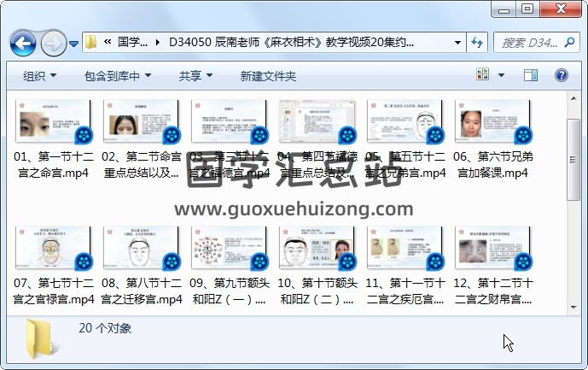Image resolution: width=588 pixels, height=370 pixels.
Task: Change view with the view icon button
Action: pyautogui.click(x=482, y=76)
